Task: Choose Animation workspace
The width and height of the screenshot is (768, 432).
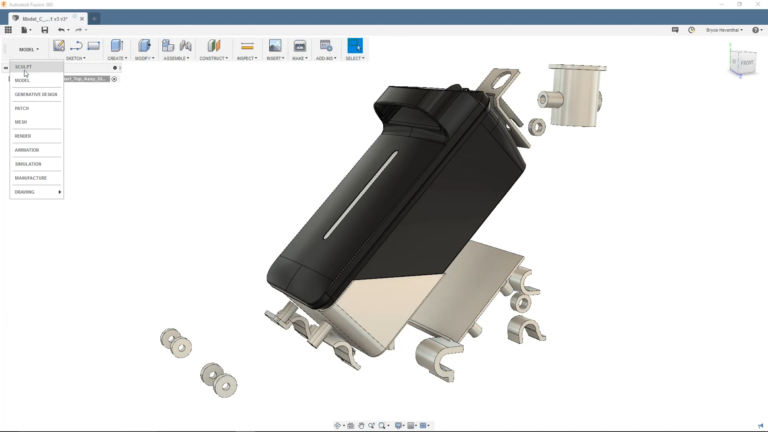Action: coord(37,150)
